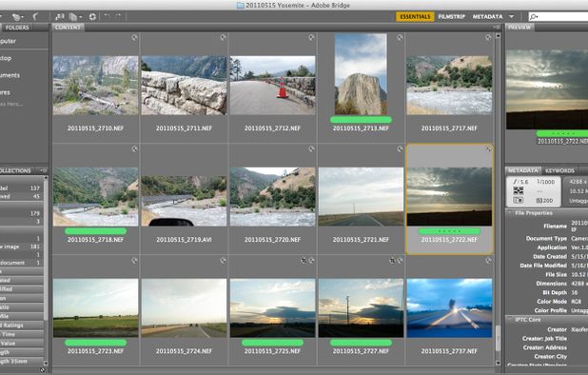Click Get Photos from Camera icon

pyautogui.click(x=60, y=17)
